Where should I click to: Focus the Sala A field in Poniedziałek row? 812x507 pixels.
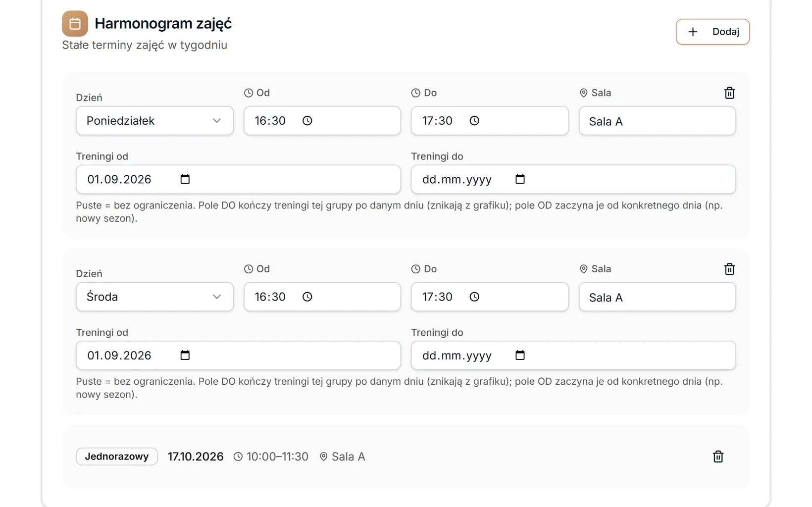(x=657, y=121)
